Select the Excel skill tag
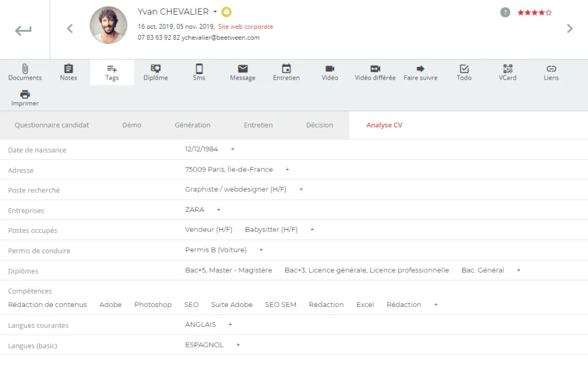 pyautogui.click(x=365, y=305)
